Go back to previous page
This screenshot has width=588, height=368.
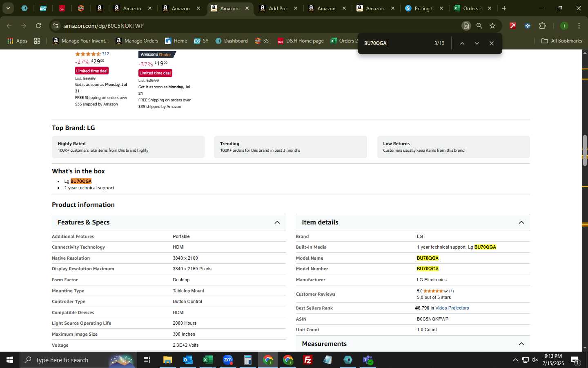coord(9,26)
